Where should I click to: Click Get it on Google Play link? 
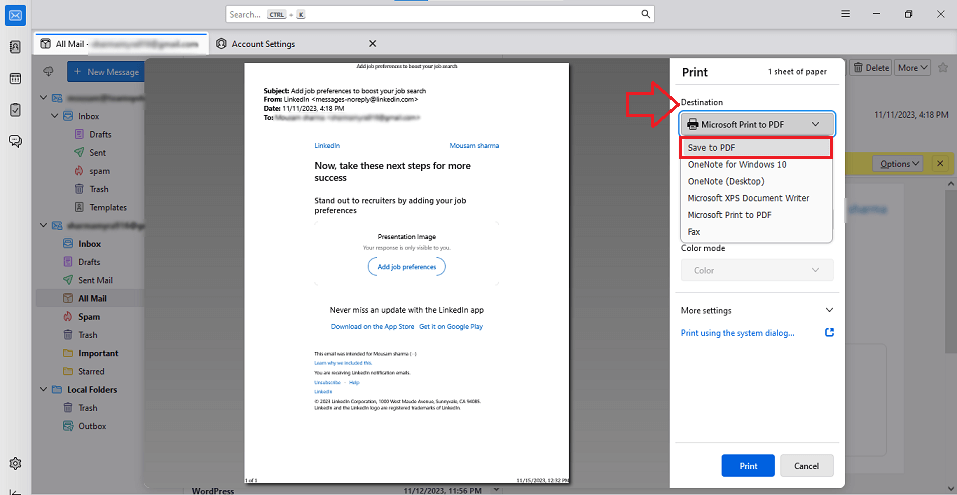450,327
